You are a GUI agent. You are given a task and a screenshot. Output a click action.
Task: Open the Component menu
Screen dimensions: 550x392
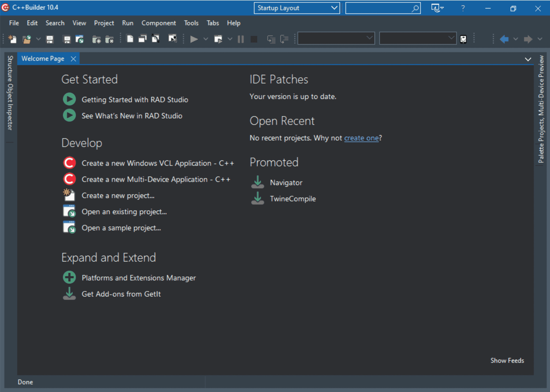[x=158, y=23]
